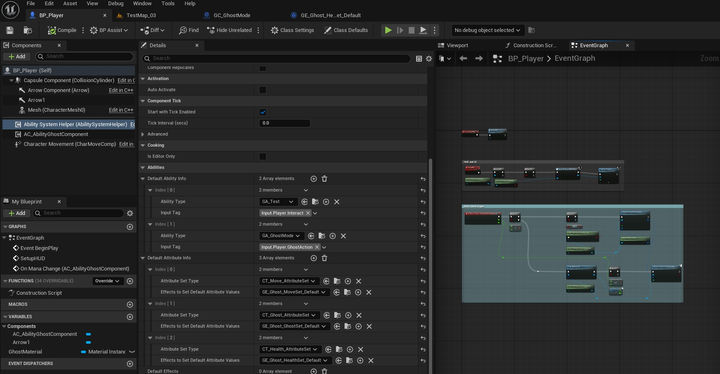This screenshot has height=374, width=720.
Task: Toggle Auto Activate checkbox
Action: (x=263, y=90)
